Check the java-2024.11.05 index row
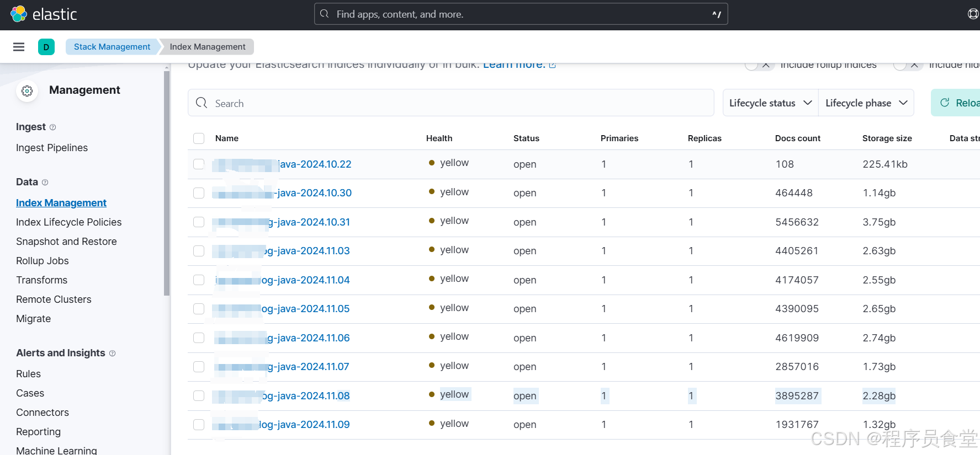980x455 pixels. (199, 309)
